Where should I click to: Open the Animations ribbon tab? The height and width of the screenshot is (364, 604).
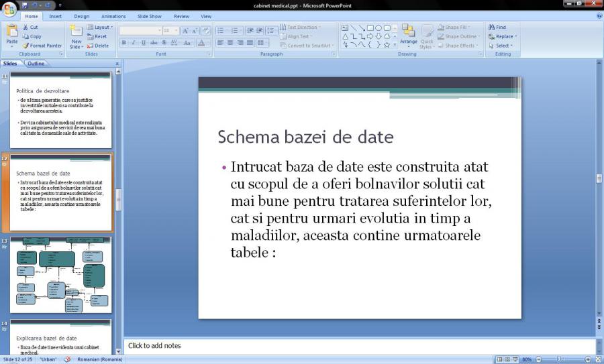coord(113,16)
